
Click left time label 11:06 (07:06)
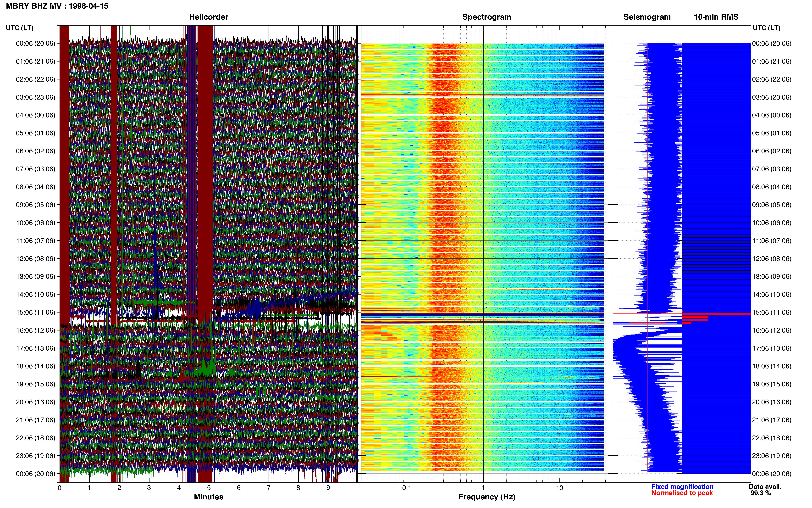pyautogui.click(x=36, y=241)
